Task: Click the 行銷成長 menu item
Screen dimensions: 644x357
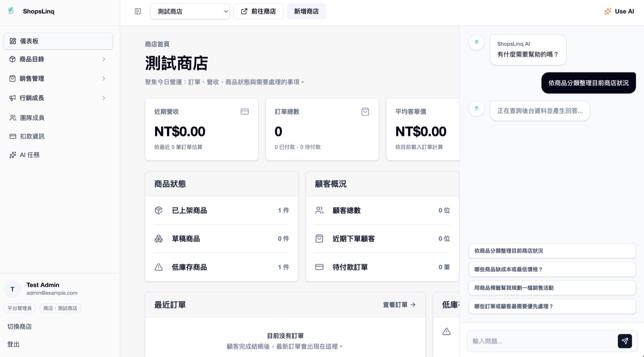Action: tap(58, 98)
